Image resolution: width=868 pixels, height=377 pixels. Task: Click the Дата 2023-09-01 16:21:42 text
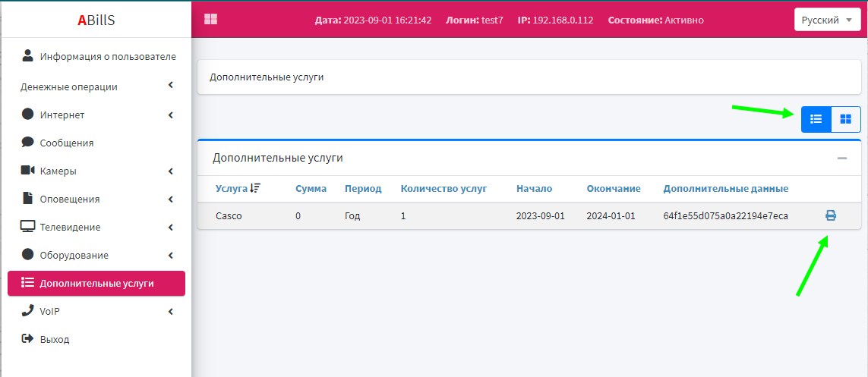[373, 20]
